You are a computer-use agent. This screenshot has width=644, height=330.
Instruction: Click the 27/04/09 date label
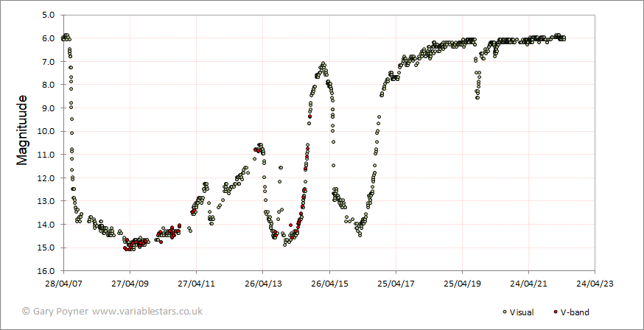[x=130, y=284]
